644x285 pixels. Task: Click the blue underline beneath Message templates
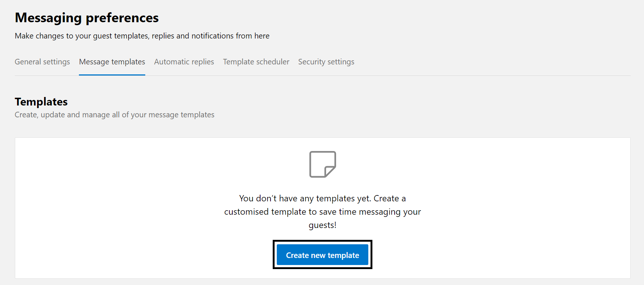(112, 75)
